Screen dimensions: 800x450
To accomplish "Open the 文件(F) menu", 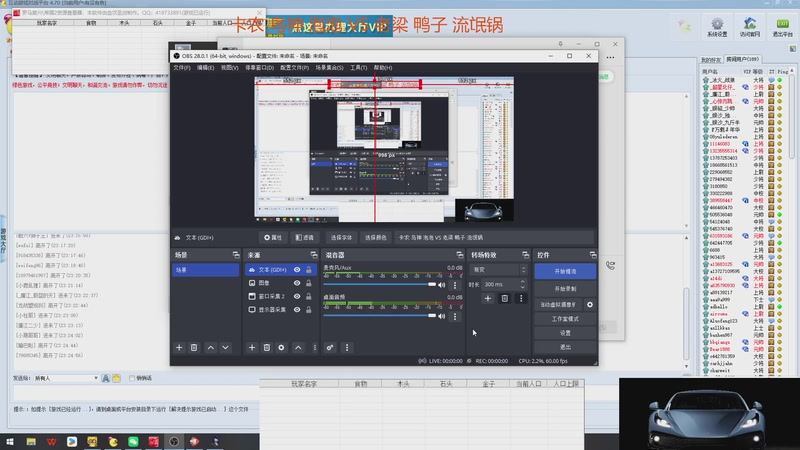I will coord(182,67).
